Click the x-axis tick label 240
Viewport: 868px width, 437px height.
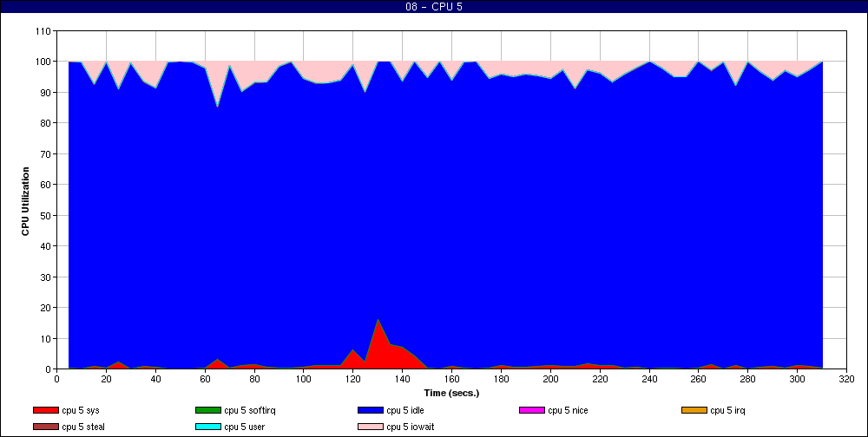(648, 379)
